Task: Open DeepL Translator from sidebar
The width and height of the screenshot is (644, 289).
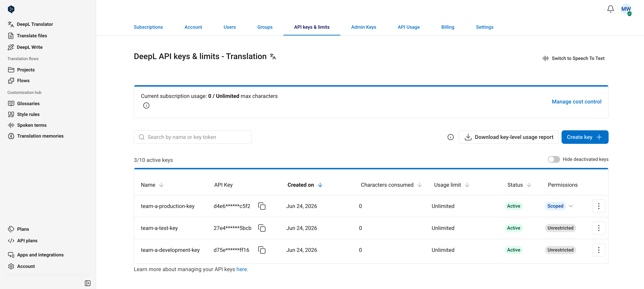Action: coord(30,24)
